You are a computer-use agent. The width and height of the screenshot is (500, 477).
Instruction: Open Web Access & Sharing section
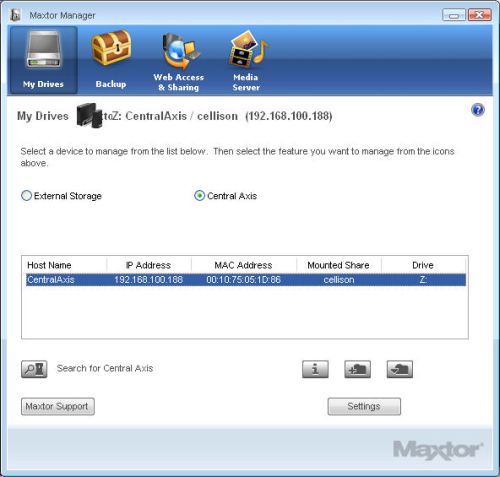pyautogui.click(x=179, y=62)
